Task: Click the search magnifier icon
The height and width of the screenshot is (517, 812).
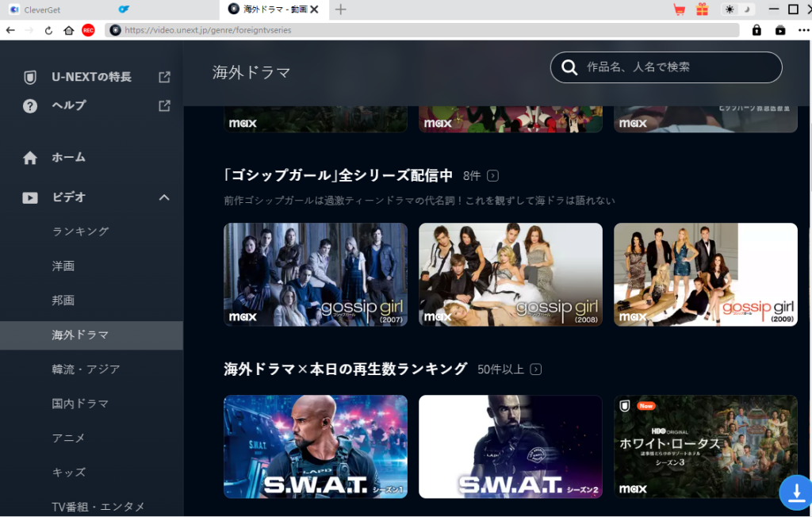Action: pyautogui.click(x=569, y=67)
